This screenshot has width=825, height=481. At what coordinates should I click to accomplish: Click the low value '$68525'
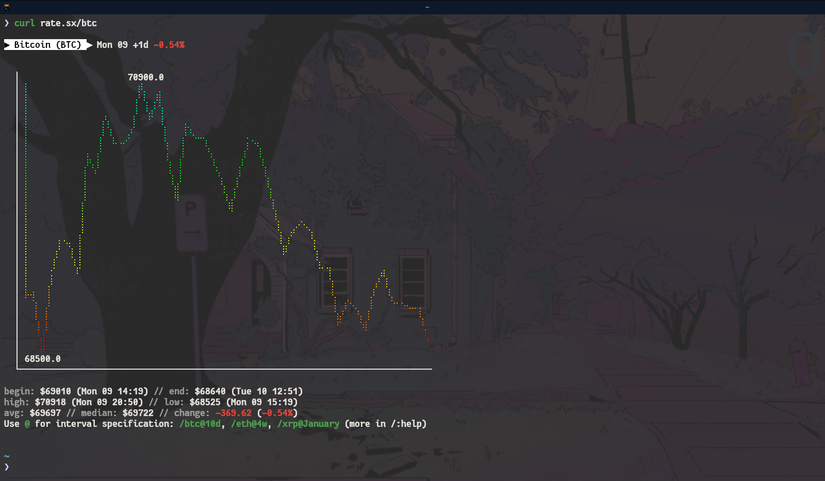pyautogui.click(x=205, y=402)
